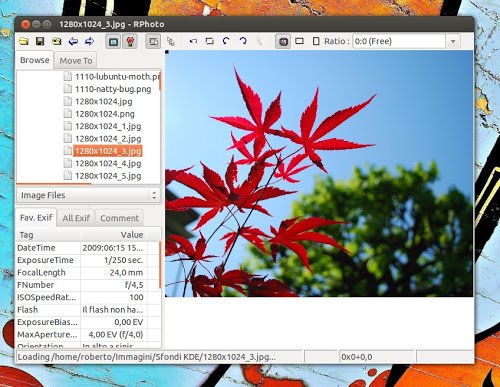The height and width of the screenshot is (387, 500).
Task: Open the Comment tab
Action: click(119, 218)
